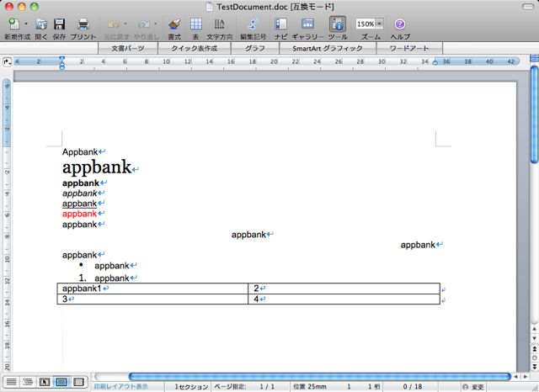Click the vertical scrollbar thumb

point(534,114)
